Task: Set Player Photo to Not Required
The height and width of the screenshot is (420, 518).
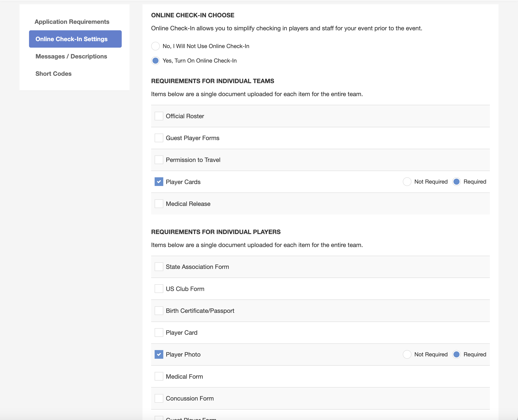Action: pyautogui.click(x=407, y=354)
